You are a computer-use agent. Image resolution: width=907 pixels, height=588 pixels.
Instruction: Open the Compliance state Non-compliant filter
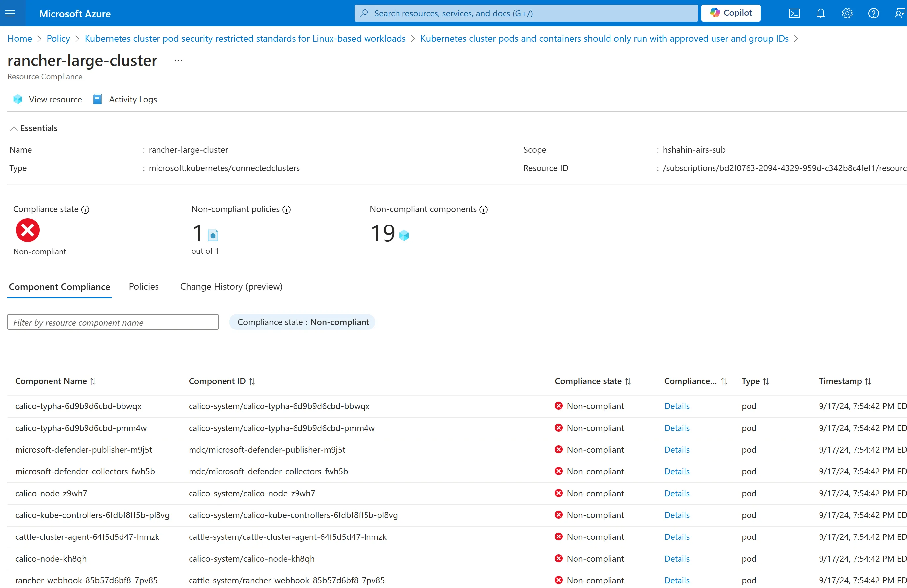click(302, 322)
